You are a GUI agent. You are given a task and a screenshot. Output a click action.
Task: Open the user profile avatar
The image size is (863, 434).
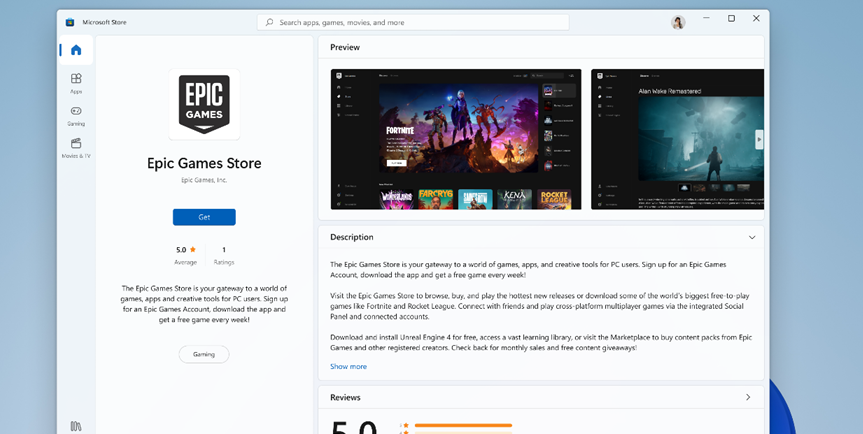tap(678, 23)
